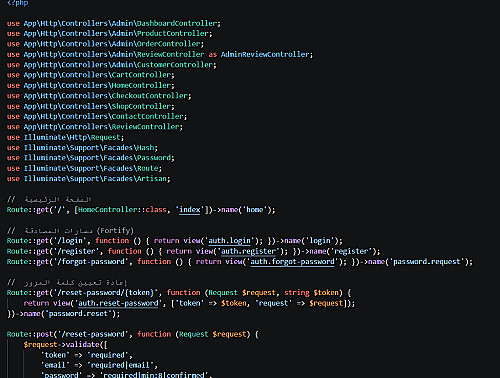Viewport: 500px width, 378px height.
Task: Click the opening php tag
Action: [x=17, y=3]
